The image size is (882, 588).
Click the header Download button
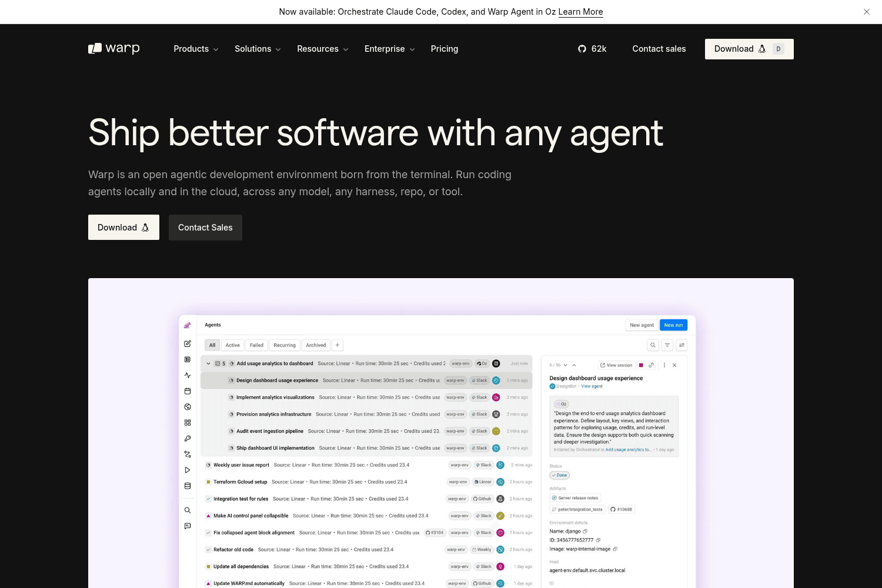click(x=749, y=49)
